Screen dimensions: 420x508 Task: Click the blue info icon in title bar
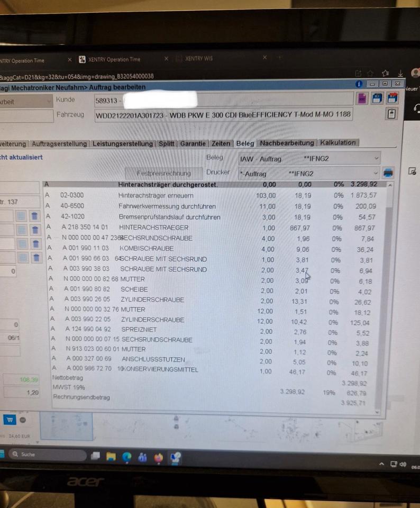359,84
